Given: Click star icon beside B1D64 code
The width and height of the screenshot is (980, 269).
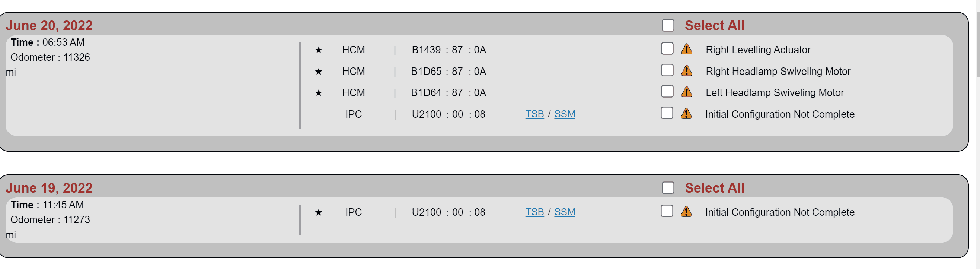Looking at the screenshot, I should coord(319,93).
